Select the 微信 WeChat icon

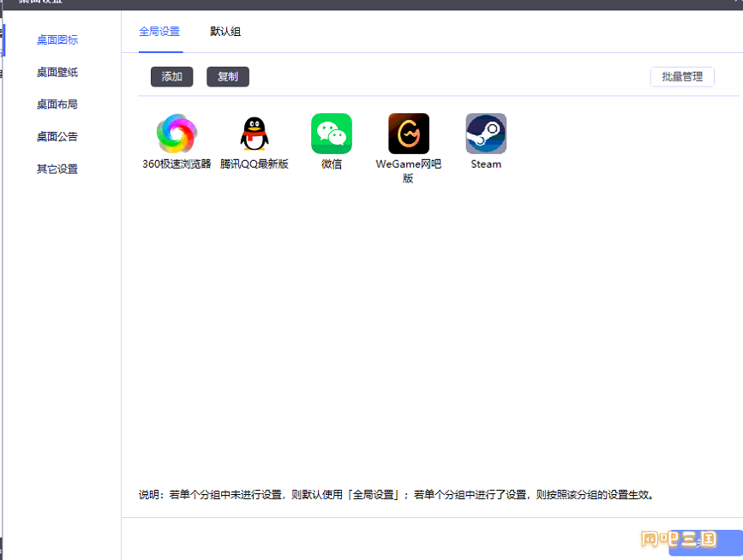332,134
